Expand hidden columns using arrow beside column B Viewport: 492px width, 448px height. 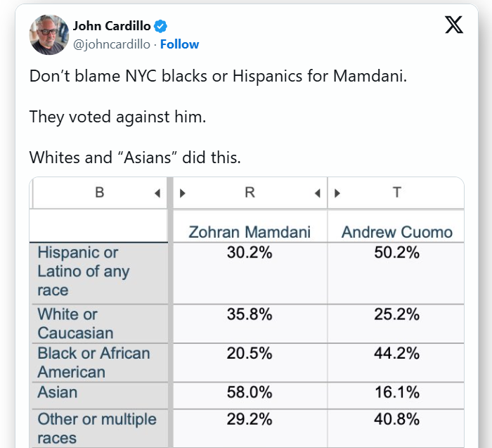click(x=157, y=193)
